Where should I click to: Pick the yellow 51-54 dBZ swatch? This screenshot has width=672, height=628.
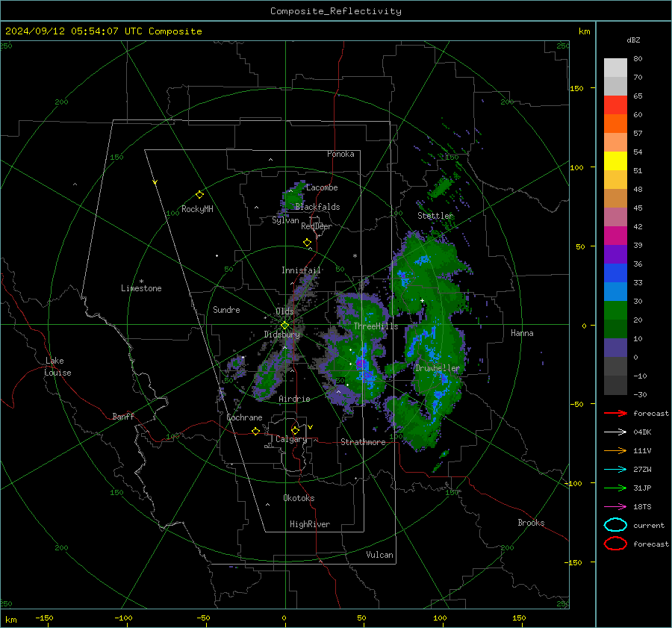pos(615,161)
